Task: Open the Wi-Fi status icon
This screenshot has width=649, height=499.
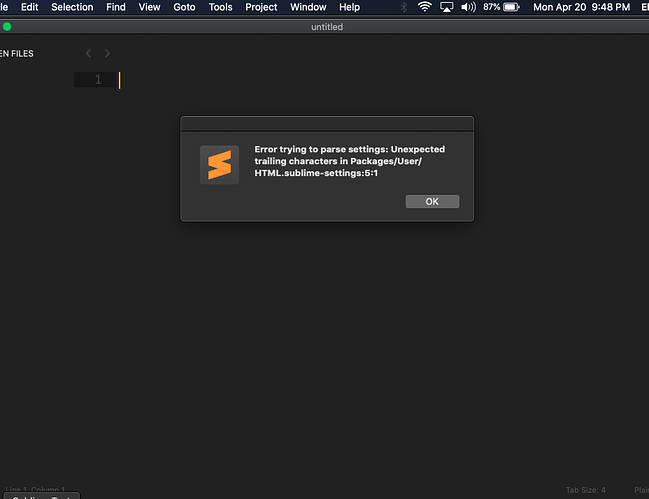Action: tap(424, 7)
